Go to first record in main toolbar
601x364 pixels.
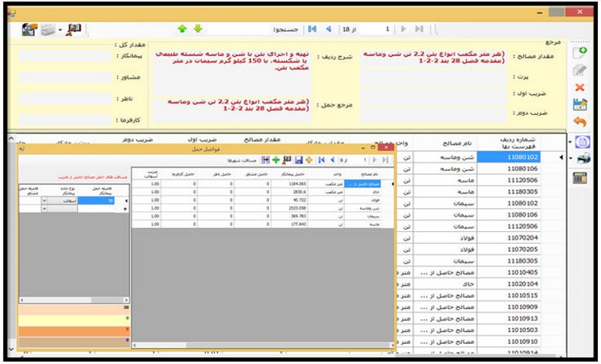[313, 29]
